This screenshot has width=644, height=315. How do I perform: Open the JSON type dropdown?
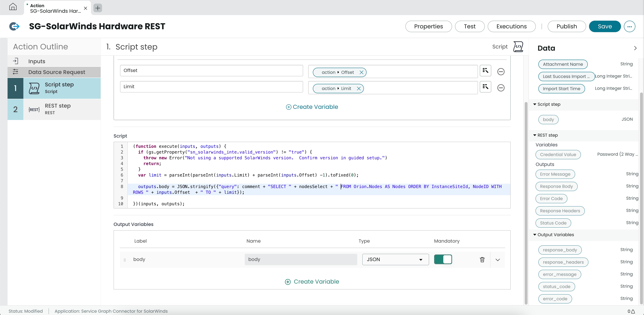point(395,260)
